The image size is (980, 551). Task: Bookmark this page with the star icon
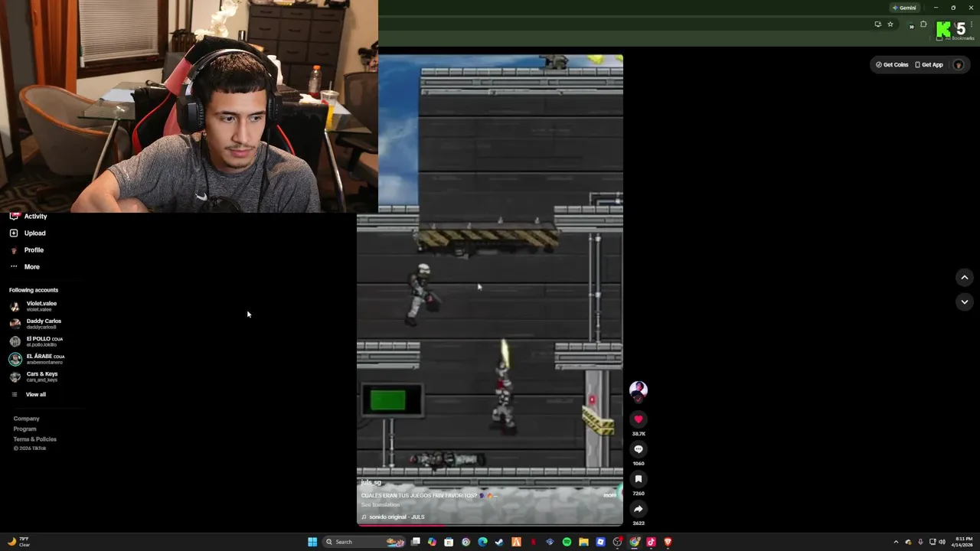tap(890, 24)
